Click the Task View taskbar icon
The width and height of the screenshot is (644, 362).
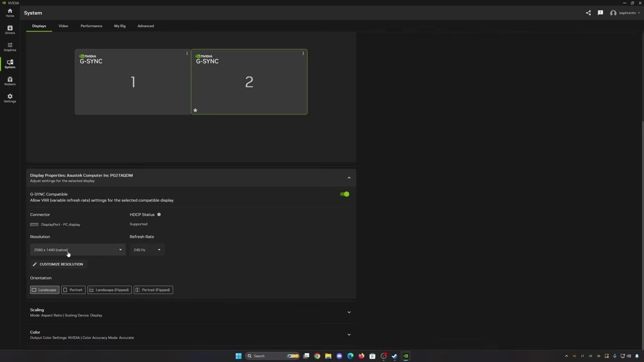click(306, 356)
